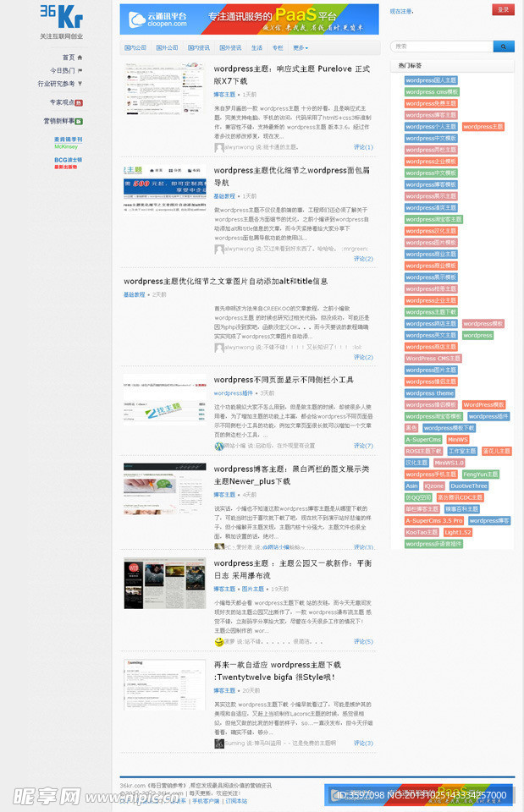
Task: Click the flag icon beside 今日热门
Action: click(x=80, y=70)
